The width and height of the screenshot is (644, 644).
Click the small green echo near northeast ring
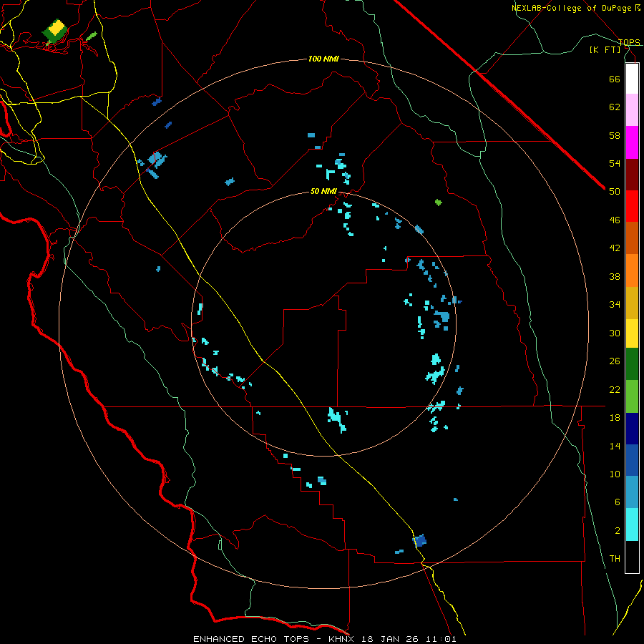pyautogui.click(x=438, y=202)
